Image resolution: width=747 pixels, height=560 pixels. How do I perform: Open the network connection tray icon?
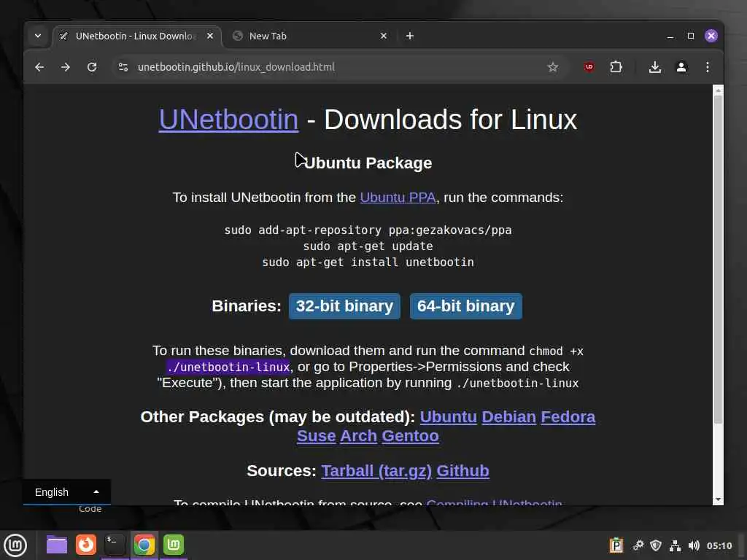point(675,545)
